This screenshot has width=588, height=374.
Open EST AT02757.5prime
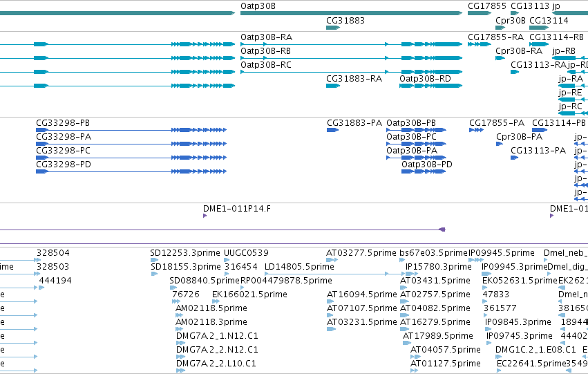tap(435, 294)
